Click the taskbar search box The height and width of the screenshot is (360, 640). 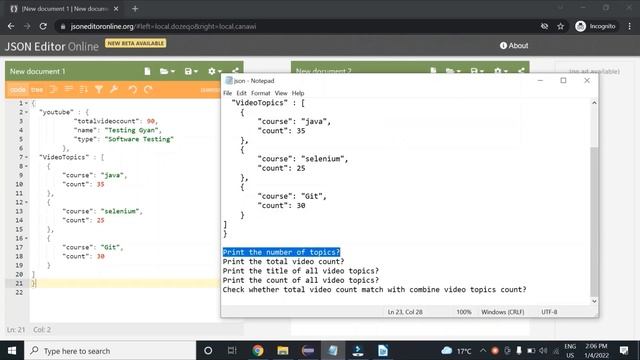pos(110,351)
